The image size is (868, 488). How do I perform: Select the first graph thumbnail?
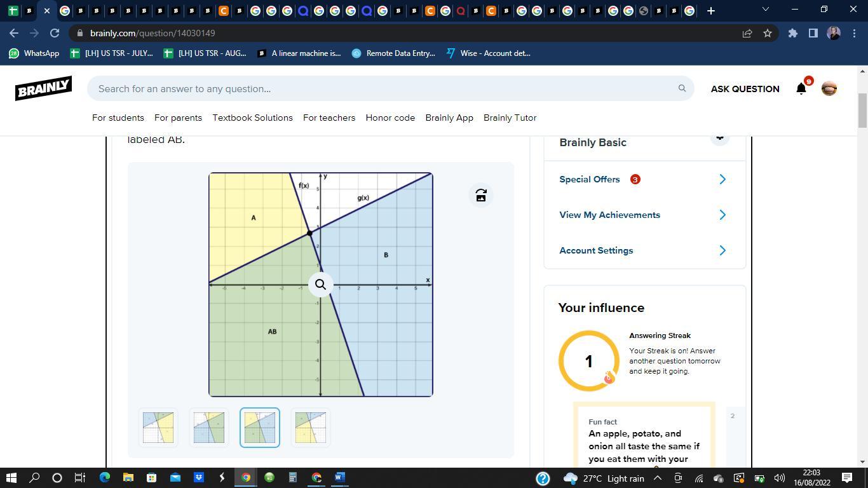tap(158, 428)
